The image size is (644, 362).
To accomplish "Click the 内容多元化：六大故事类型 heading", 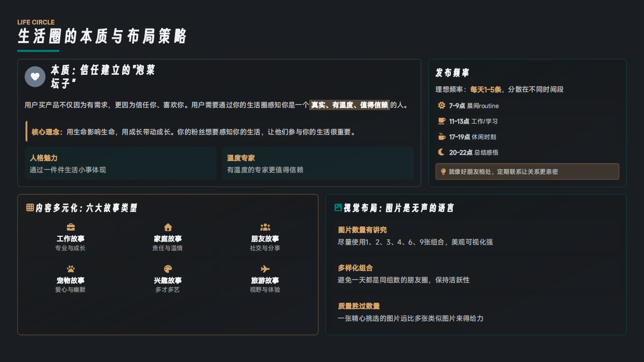I will click(x=86, y=208).
